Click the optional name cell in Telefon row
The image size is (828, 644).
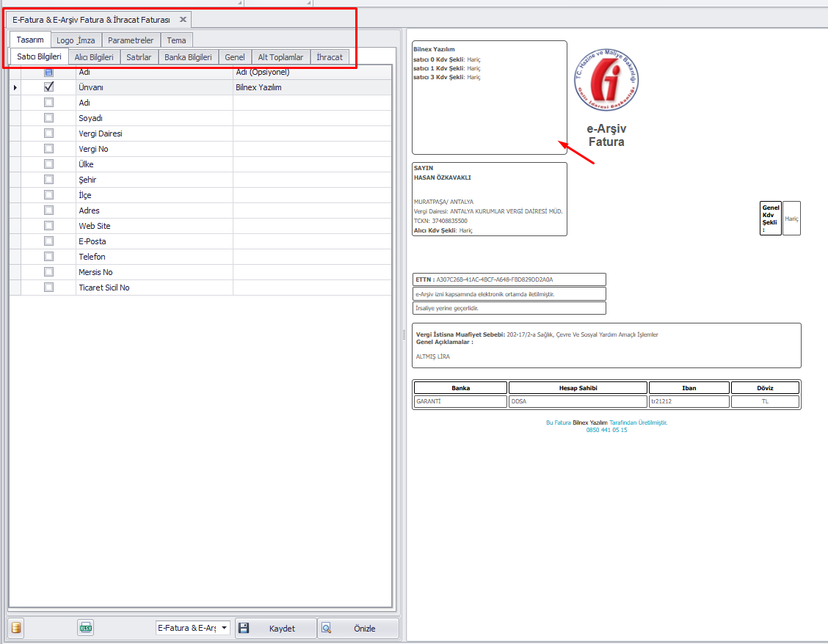point(312,257)
